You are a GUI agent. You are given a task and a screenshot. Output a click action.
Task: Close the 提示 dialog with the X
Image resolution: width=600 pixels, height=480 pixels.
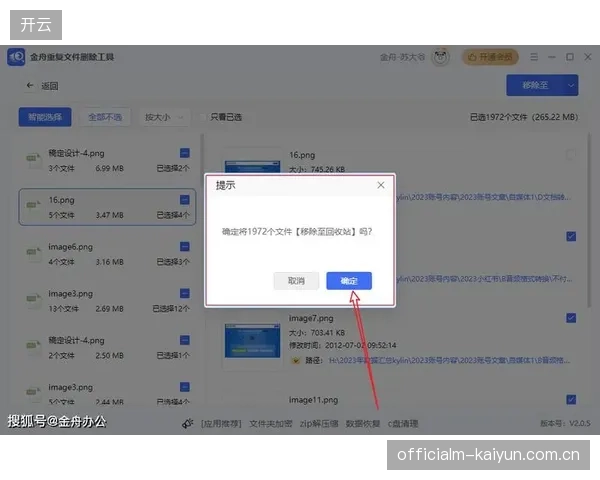click(381, 185)
